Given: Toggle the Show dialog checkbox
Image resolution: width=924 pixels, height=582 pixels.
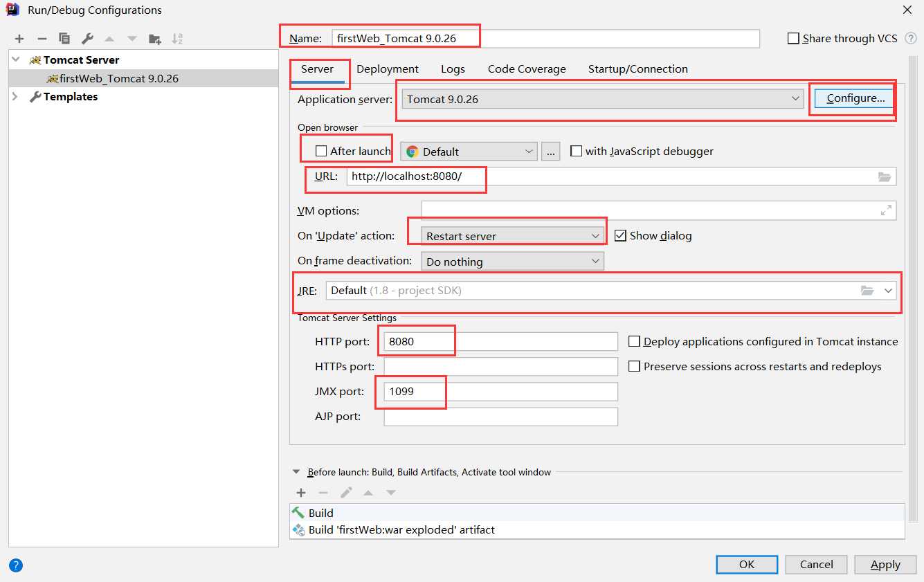Looking at the screenshot, I should (621, 235).
